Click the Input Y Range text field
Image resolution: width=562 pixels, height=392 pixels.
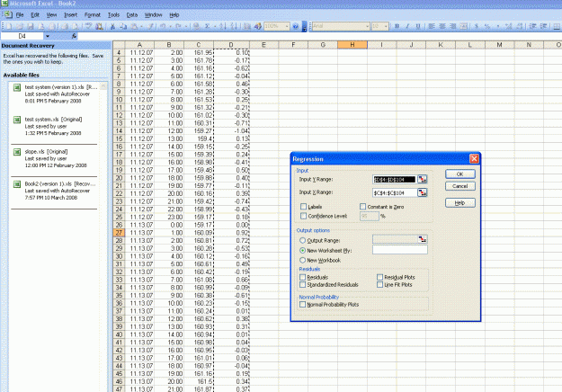pos(395,179)
